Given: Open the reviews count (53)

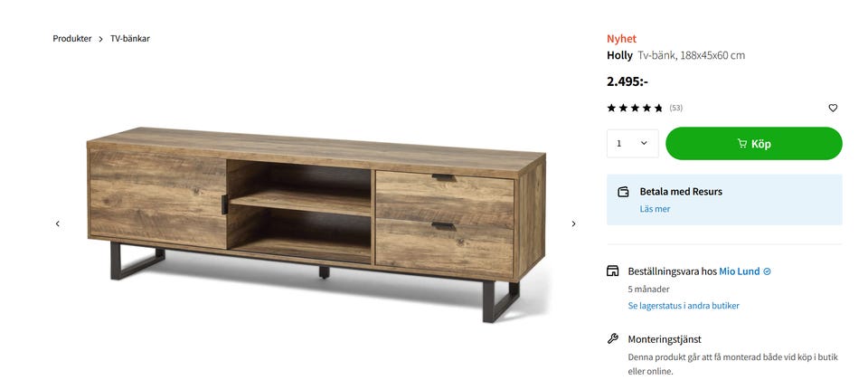Looking at the screenshot, I should pyautogui.click(x=676, y=108).
